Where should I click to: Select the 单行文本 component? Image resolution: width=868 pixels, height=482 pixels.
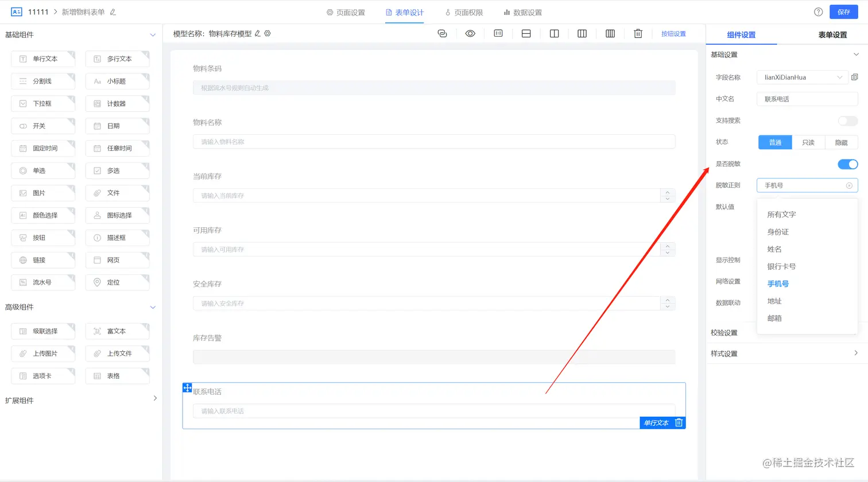click(43, 59)
